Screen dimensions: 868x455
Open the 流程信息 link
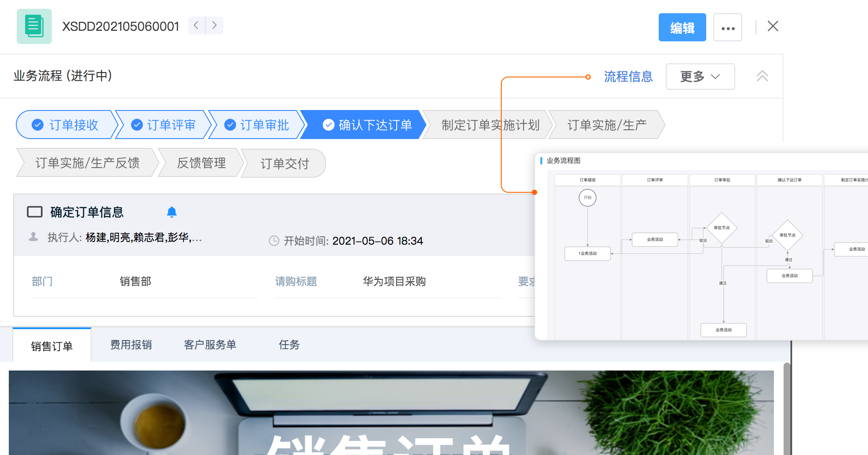(x=628, y=77)
